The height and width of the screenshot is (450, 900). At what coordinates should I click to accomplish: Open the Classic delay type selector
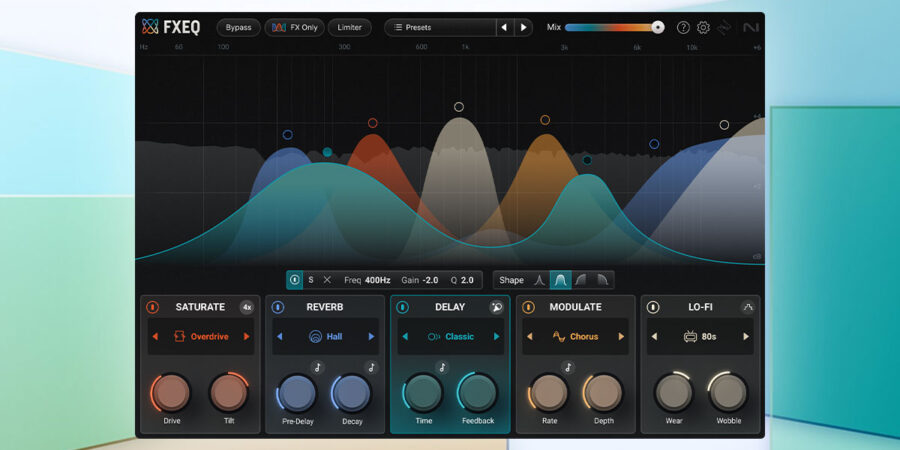coord(451,336)
